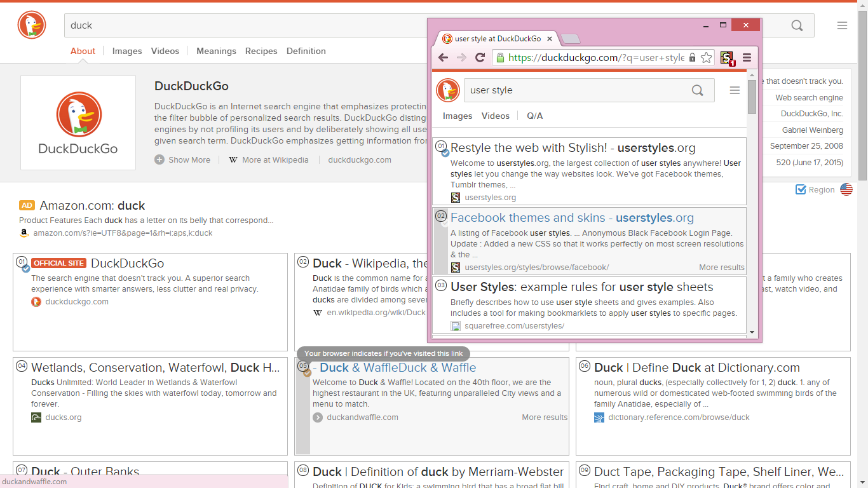Click the verified checkmark badge on DuckDuckGo result
This screenshot has width=868, height=488.
pos(26,269)
